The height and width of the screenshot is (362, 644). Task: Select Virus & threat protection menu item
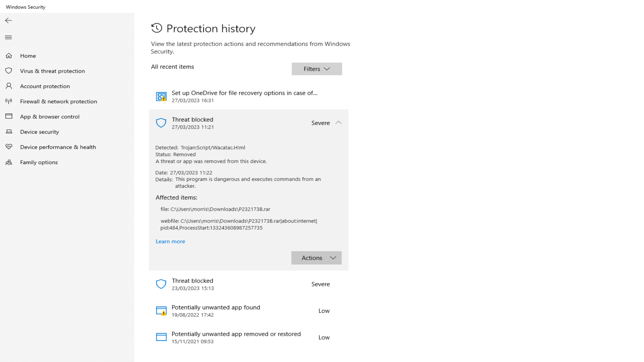52,71
